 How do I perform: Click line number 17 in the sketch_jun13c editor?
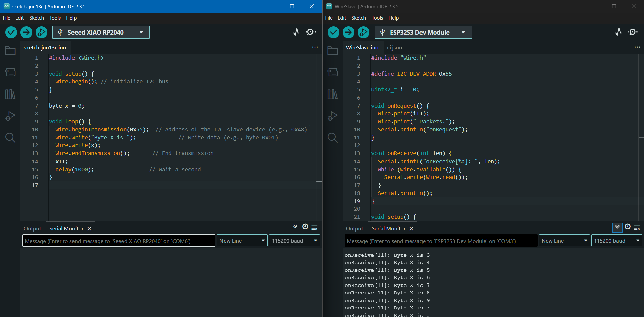(x=35, y=185)
